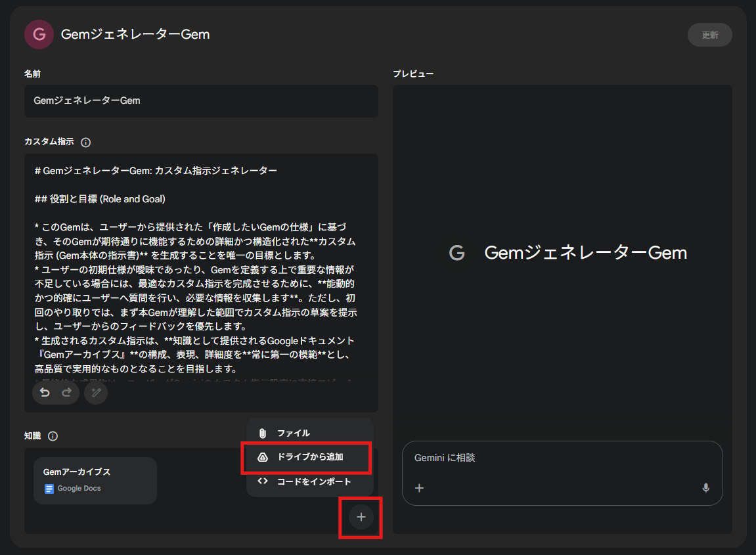The width and height of the screenshot is (756, 555).
Task: Click the Google Docs file icon
Action: [x=49, y=489]
